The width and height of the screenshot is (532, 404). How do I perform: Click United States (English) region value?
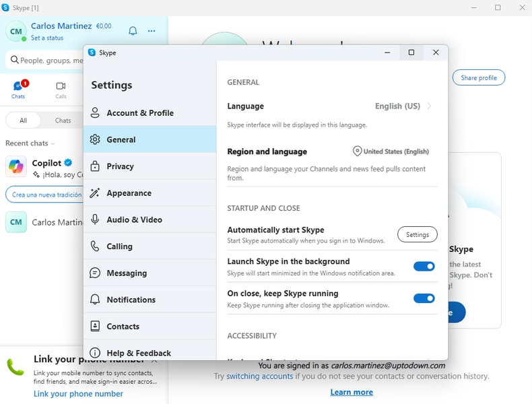(x=396, y=151)
